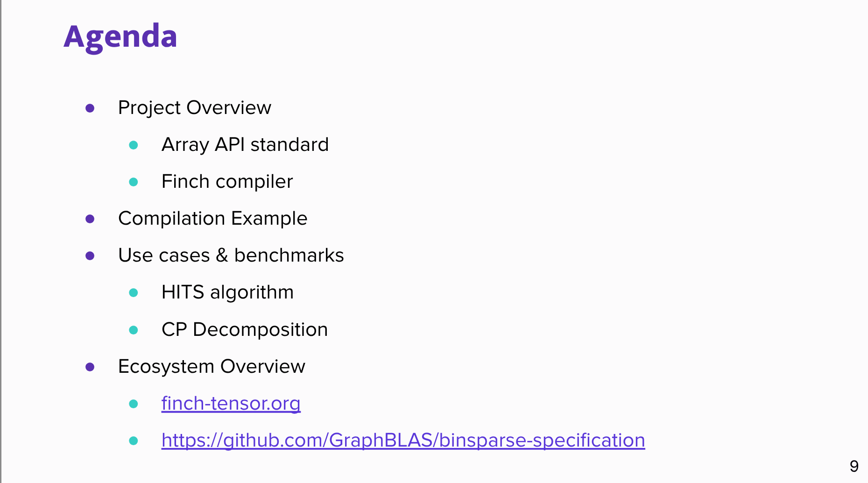Click the Use cases & benchmarks text
This screenshot has height=483, width=868.
[231, 256]
